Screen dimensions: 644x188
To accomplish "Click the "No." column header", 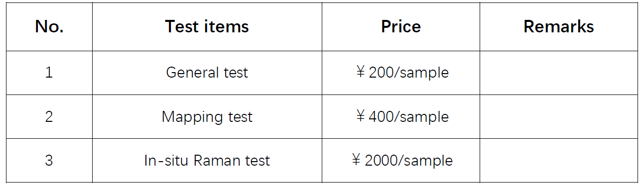I will [x=49, y=27].
